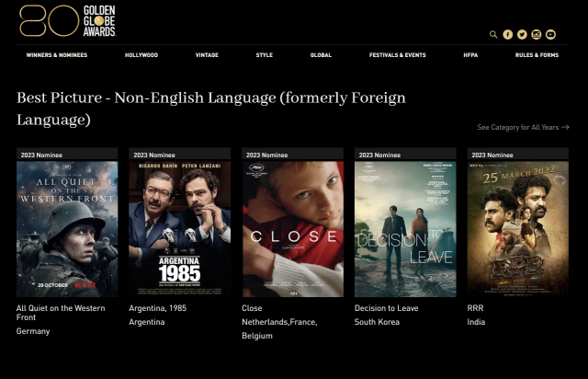Click the Germany country text
This screenshot has height=379, width=588.
(33, 331)
